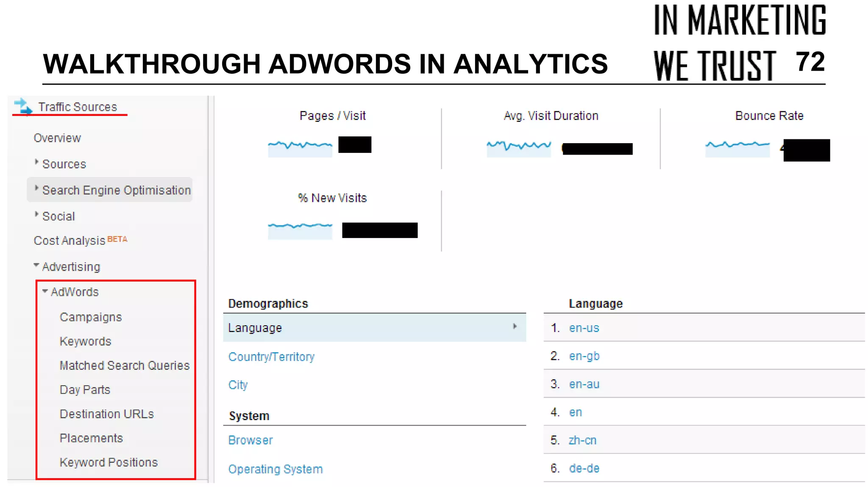Collapse the Advertising section arrow

tap(36, 265)
